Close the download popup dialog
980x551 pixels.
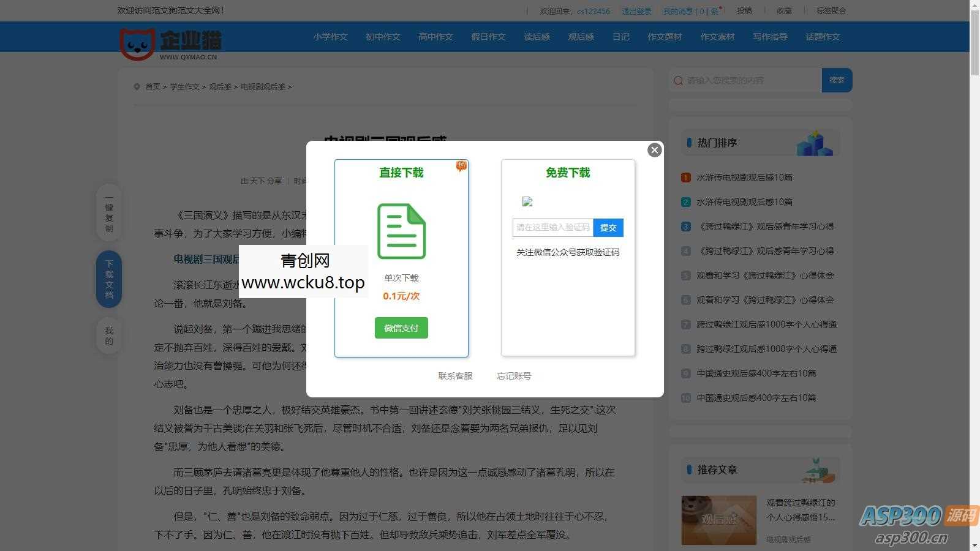pyautogui.click(x=655, y=150)
